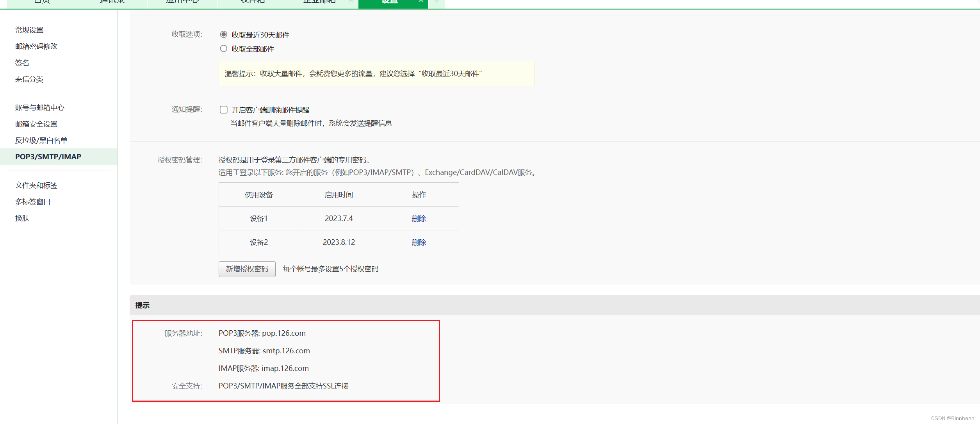980x424 pixels.
Task: Close the 设置 tab
Action: pos(421,2)
